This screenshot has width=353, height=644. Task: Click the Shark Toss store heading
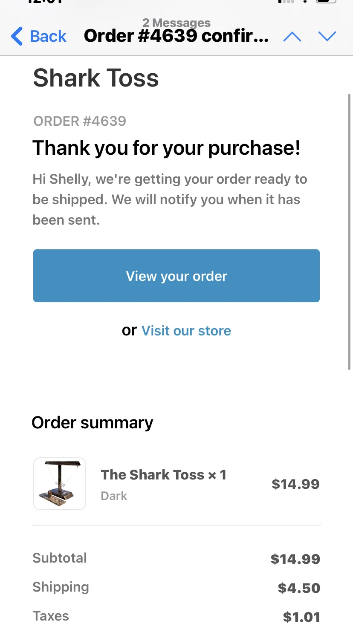[96, 78]
